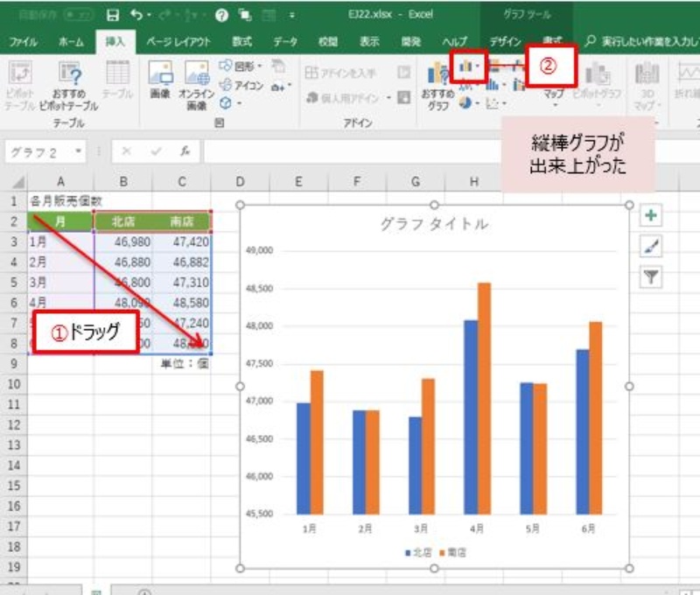The image size is (700, 595).
Task: Click the Insert Function fx button
Action: pos(185,151)
